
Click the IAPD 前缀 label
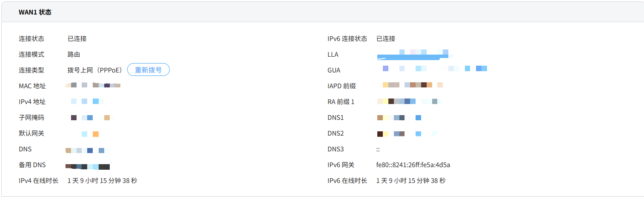tap(341, 86)
